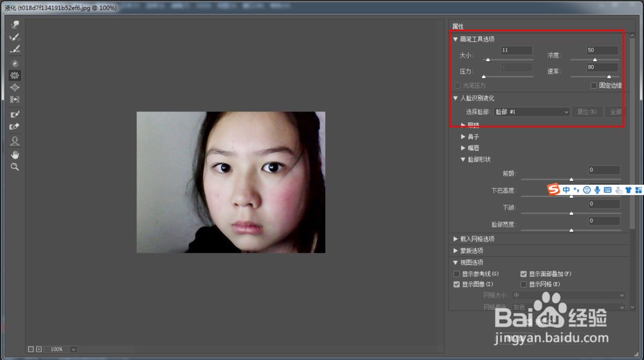Viewport: 644px width, 360px height.
Task: Select the Zoom magnifier tool
Action: point(15,167)
